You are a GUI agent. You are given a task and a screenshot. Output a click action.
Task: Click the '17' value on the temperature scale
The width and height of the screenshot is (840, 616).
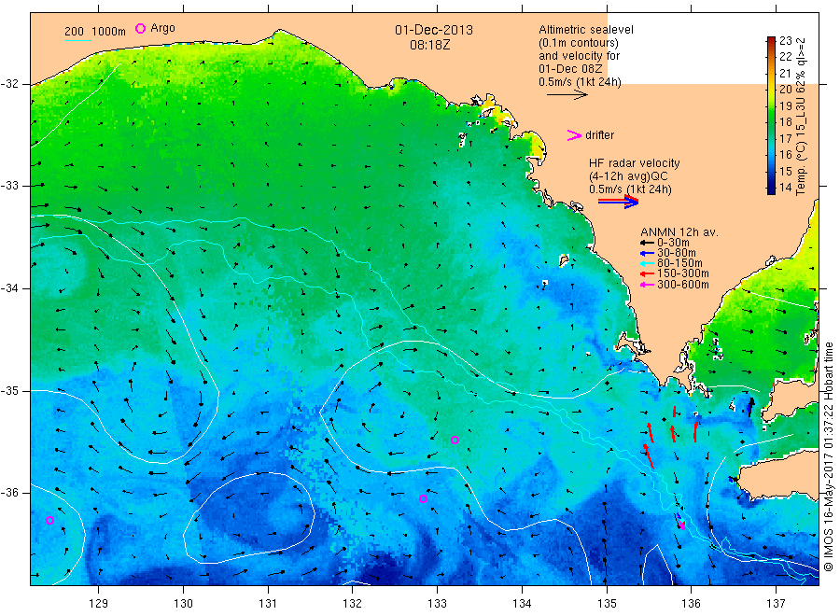785,139
